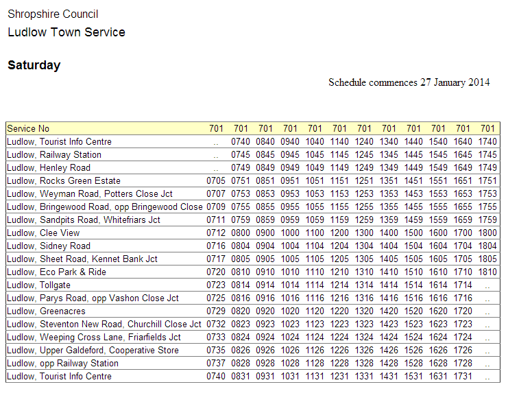The width and height of the screenshot is (532, 413).
Task: Click 'Ludlow, Weyman Road, Potters Close Jct'
Action: click(90, 194)
